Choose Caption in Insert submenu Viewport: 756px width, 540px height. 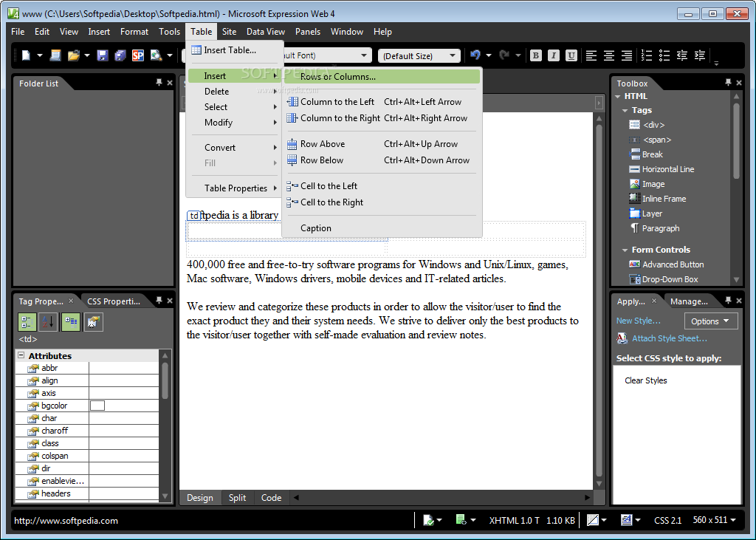coord(381,228)
